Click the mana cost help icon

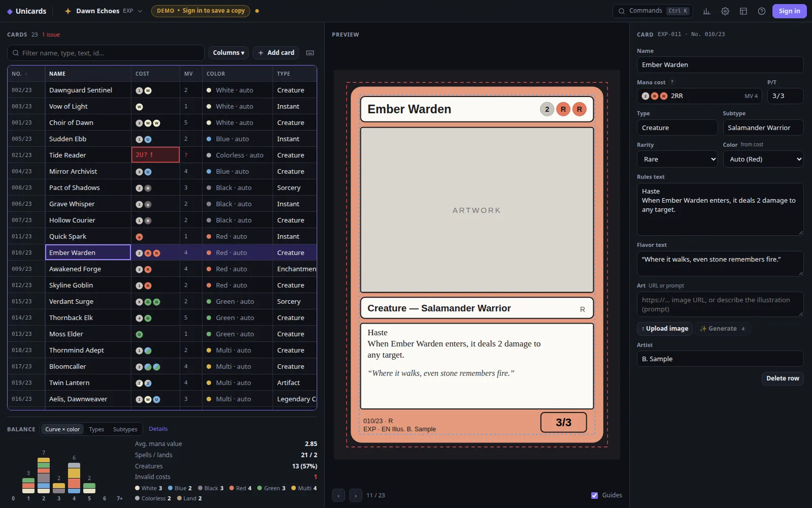click(672, 82)
